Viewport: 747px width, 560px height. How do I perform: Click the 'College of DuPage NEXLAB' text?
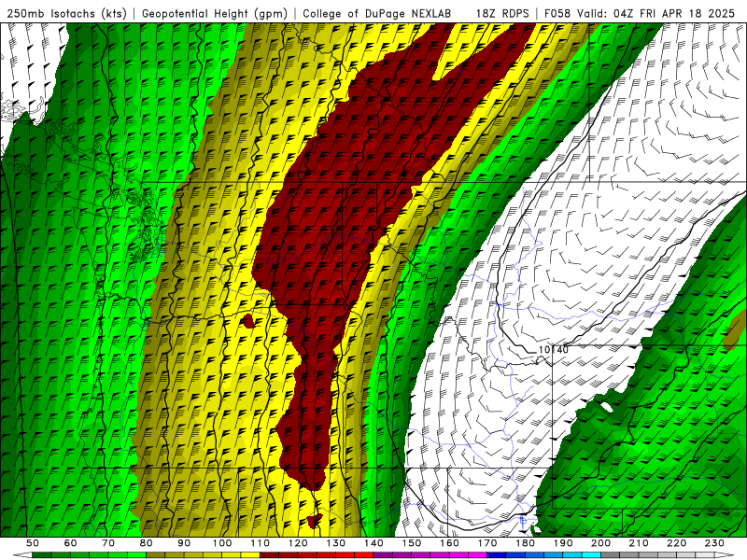[x=377, y=13]
